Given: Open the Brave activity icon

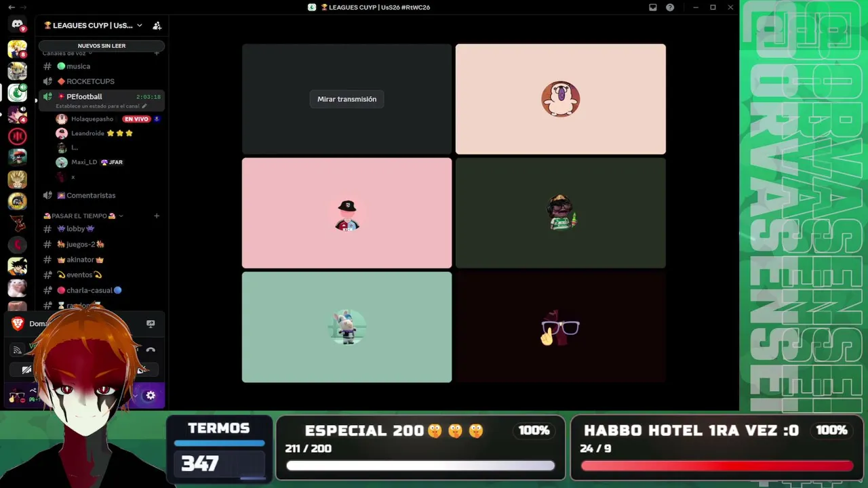Looking at the screenshot, I should pyautogui.click(x=18, y=324).
